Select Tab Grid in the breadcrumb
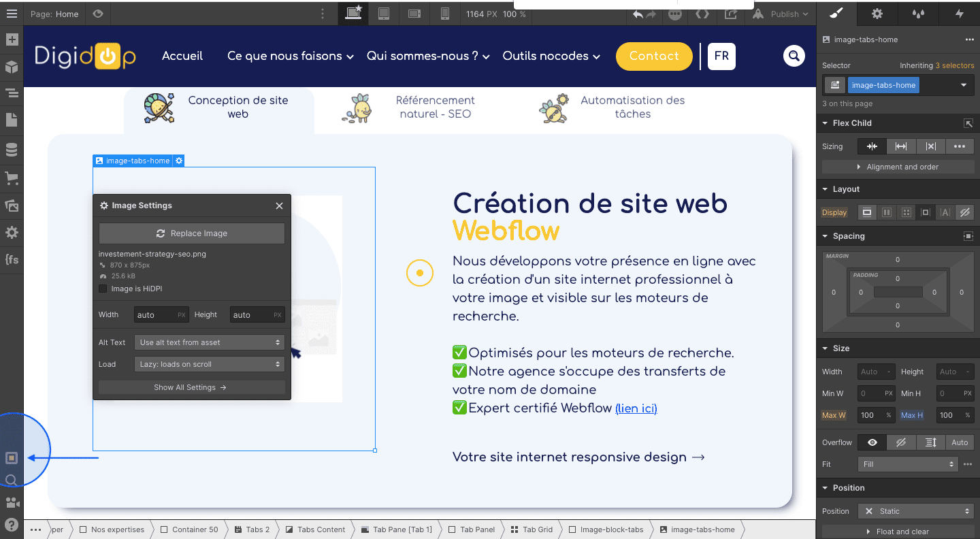The height and width of the screenshot is (539, 980). click(531, 529)
